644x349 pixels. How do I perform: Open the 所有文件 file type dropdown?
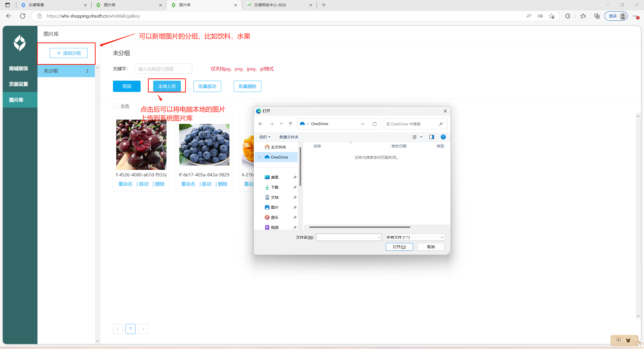(415, 237)
